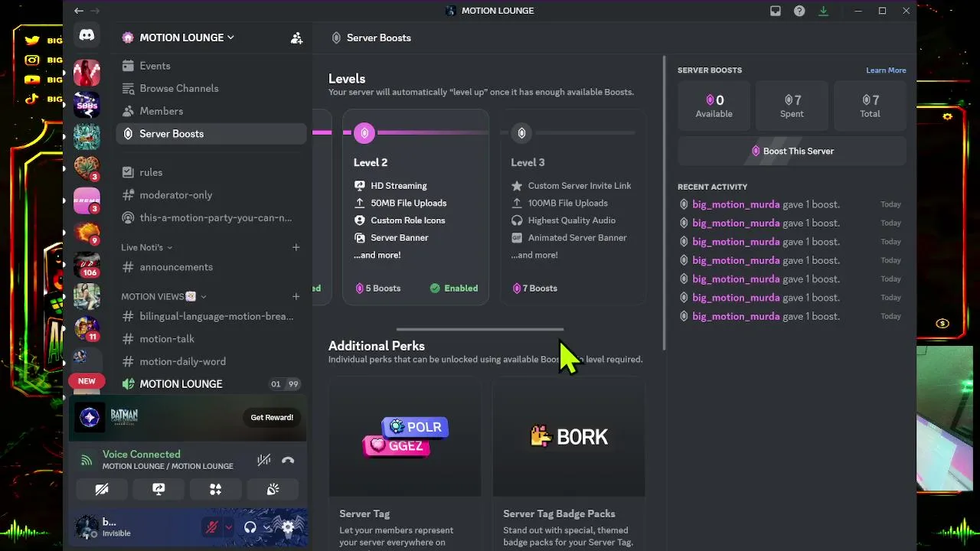Click the Get Reward! button
Image resolution: width=980 pixels, height=551 pixels.
click(272, 417)
